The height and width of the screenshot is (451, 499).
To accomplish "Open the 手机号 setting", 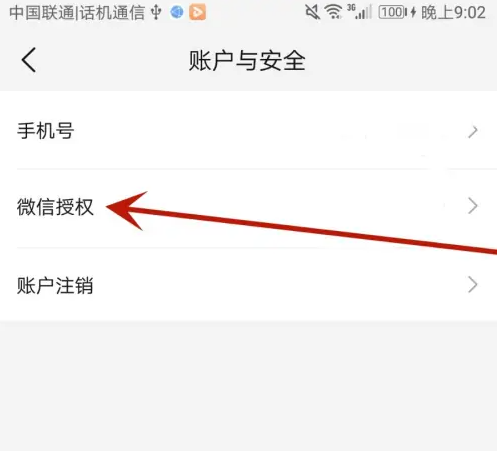I will pyautogui.click(x=248, y=130).
